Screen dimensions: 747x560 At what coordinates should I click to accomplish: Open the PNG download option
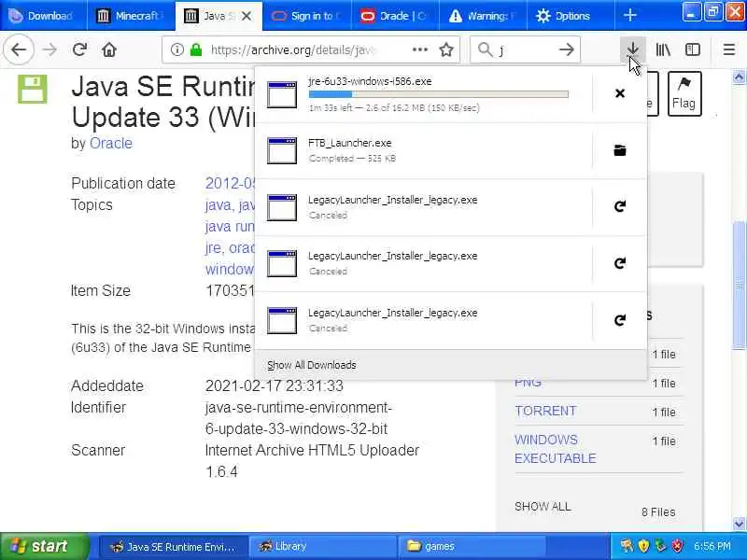[528, 383]
